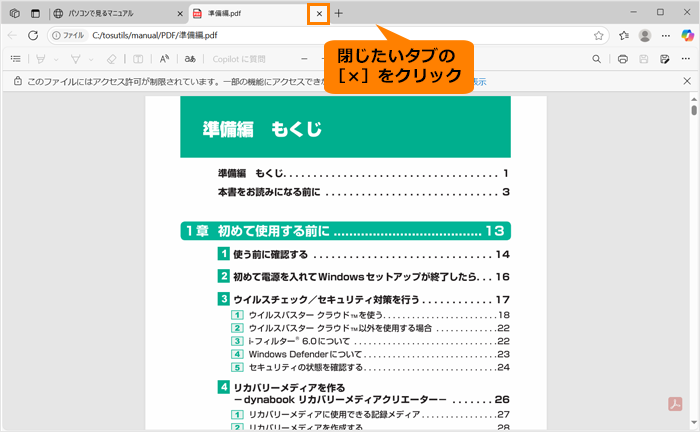Viewport: 700px width, 432px height.
Task: Go to リカバリーメディアに使用できる記録メディア entry
Action: click(370, 415)
